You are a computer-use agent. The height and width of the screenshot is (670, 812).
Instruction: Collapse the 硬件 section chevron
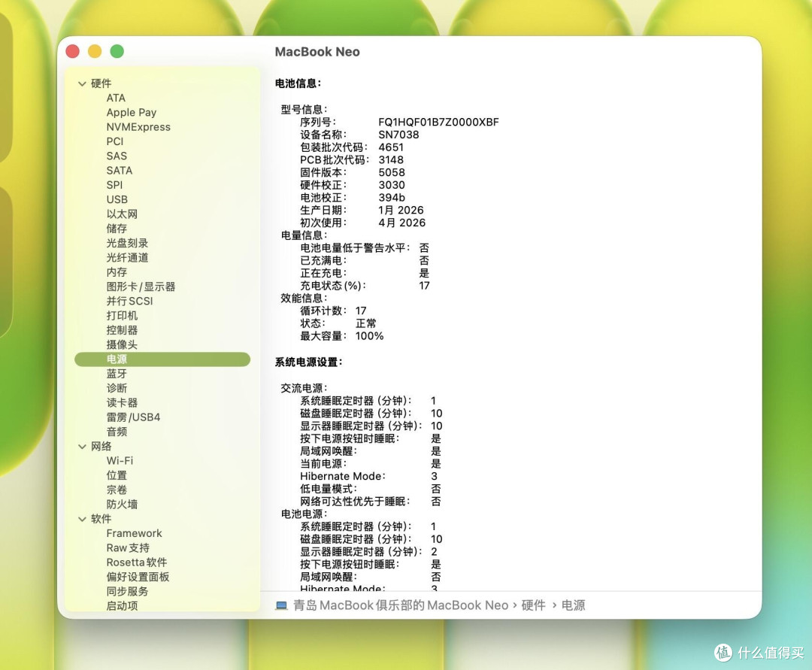(82, 83)
